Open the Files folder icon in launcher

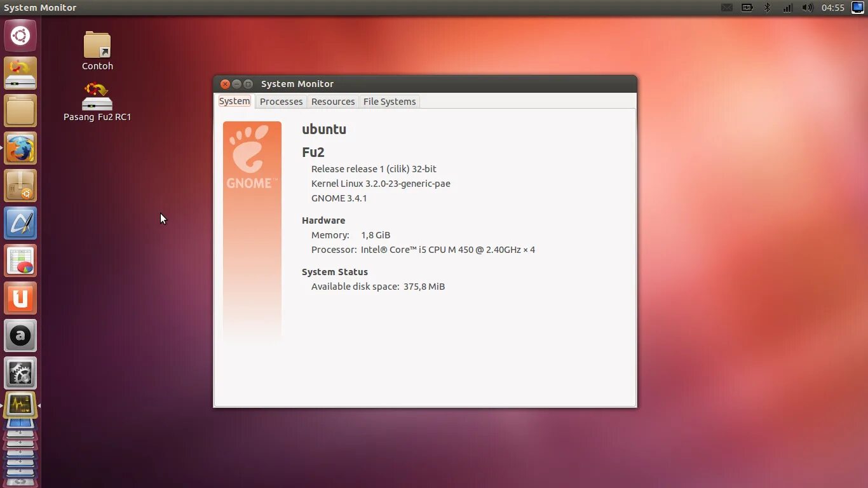[20, 111]
